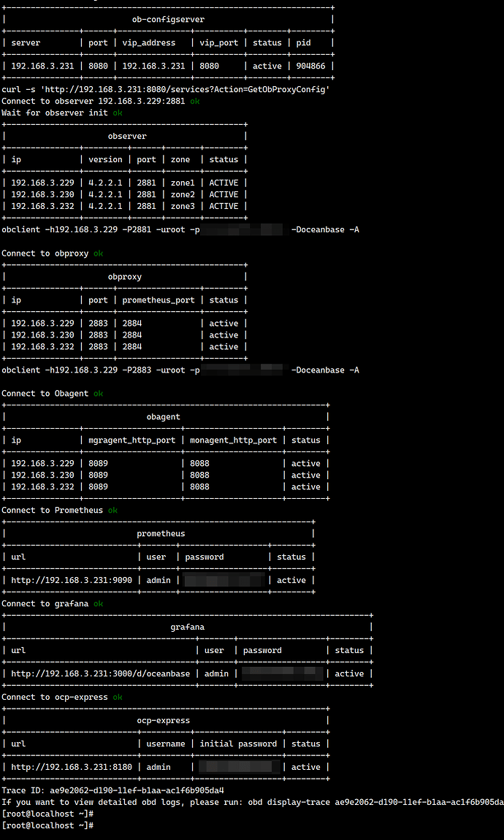
Task: Click 'admin' user in the prometheus row
Action: point(159,580)
